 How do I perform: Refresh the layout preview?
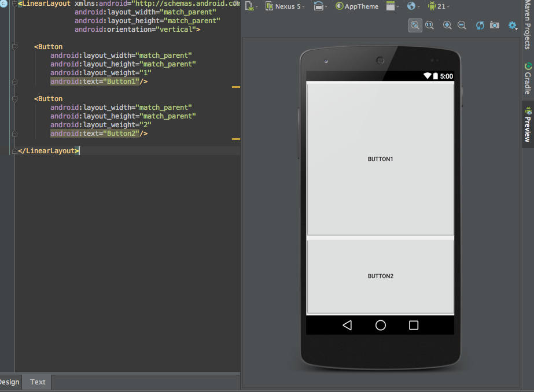480,25
